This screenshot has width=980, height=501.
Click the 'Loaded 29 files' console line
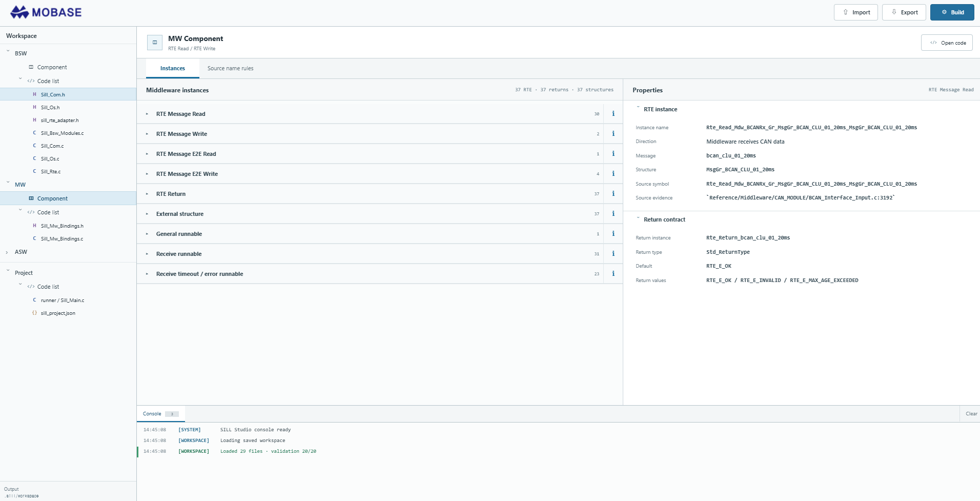(x=268, y=451)
